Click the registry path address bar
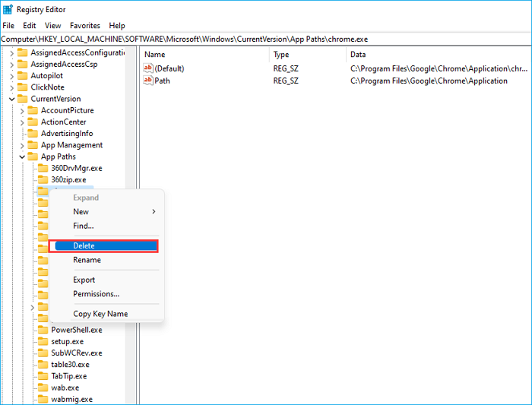 click(266, 39)
